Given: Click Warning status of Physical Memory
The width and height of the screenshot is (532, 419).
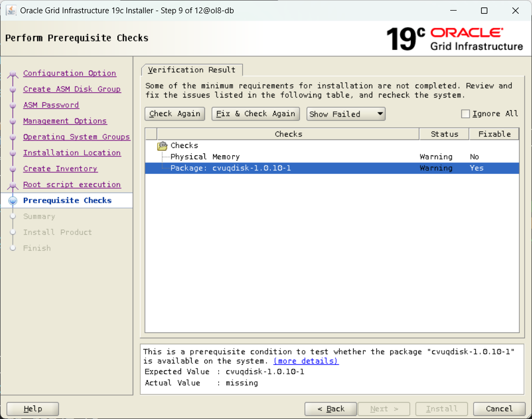Looking at the screenshot, I should pyautogui.click(x=436, y=157).
